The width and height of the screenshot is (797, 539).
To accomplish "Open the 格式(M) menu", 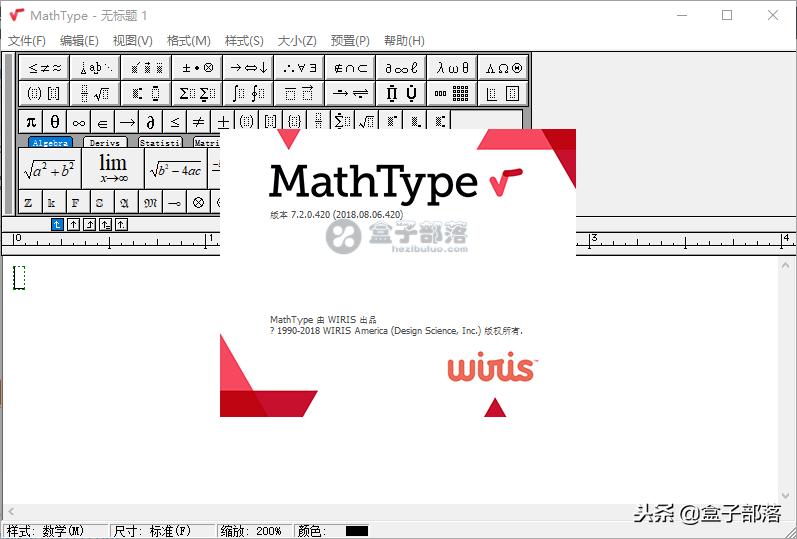I will [188, 41].
